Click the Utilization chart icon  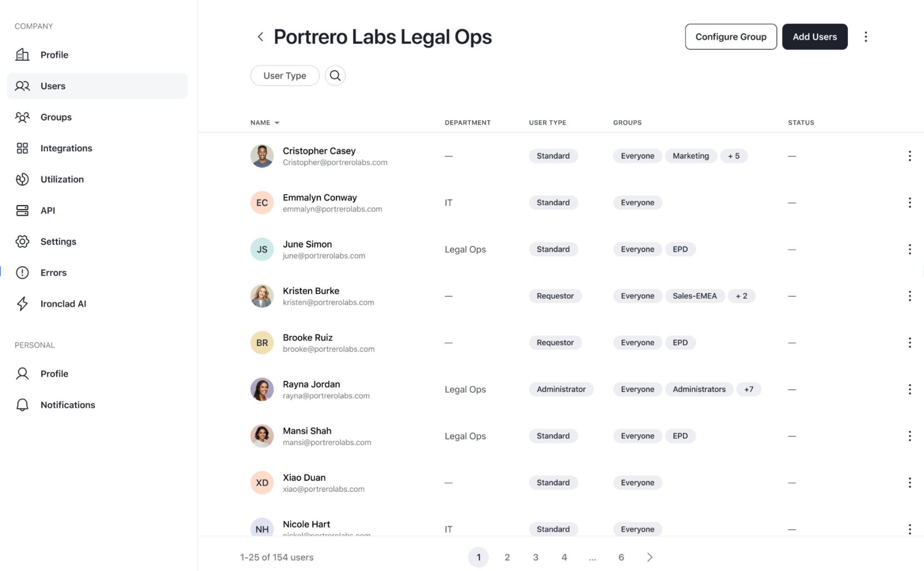coord(22,179)
